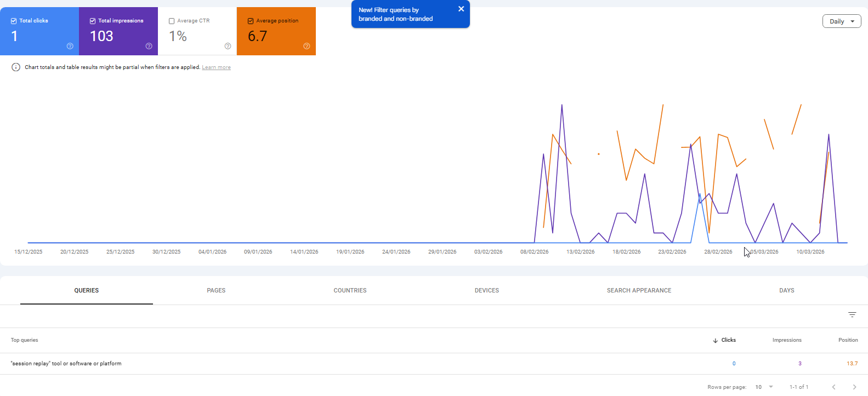Viewport: 868px width, 396px height.
Task: Go to next page of results
Action: click(854, 387)
